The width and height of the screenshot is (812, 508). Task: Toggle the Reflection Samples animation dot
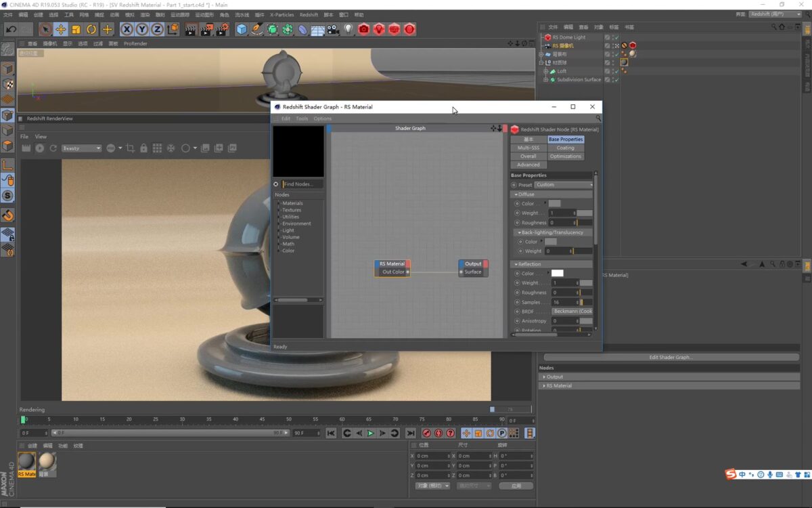coord(517,302)
